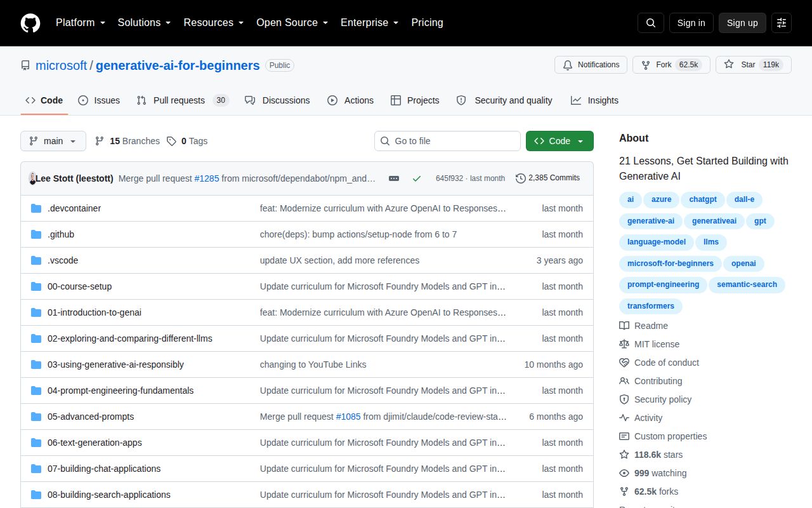Click the commit status green checkmark
This screenshot has width=812, height=508.
417,178
